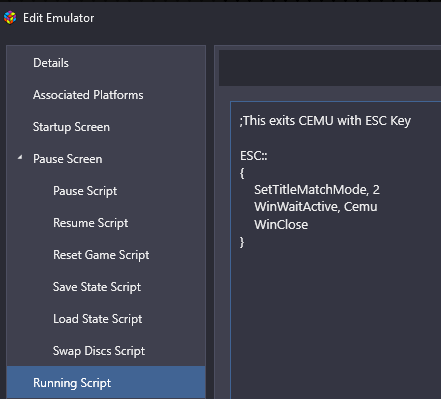Click the WinClose line in script
The image size is (441, 399).
(281, 224)
